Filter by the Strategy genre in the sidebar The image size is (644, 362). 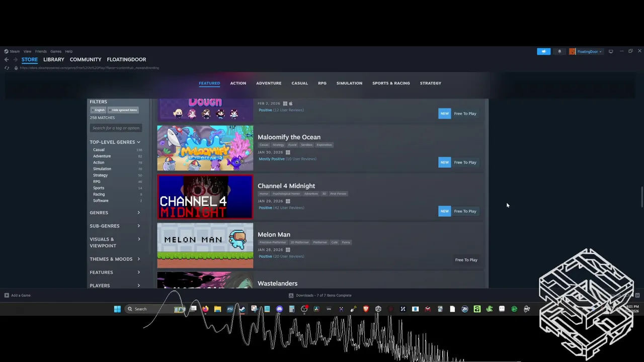[117, 175]
